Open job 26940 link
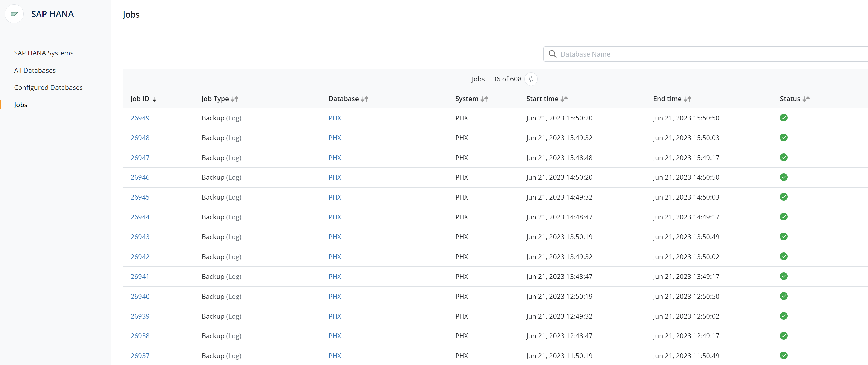This screenshot has width=868, height=365. point(140,297)
